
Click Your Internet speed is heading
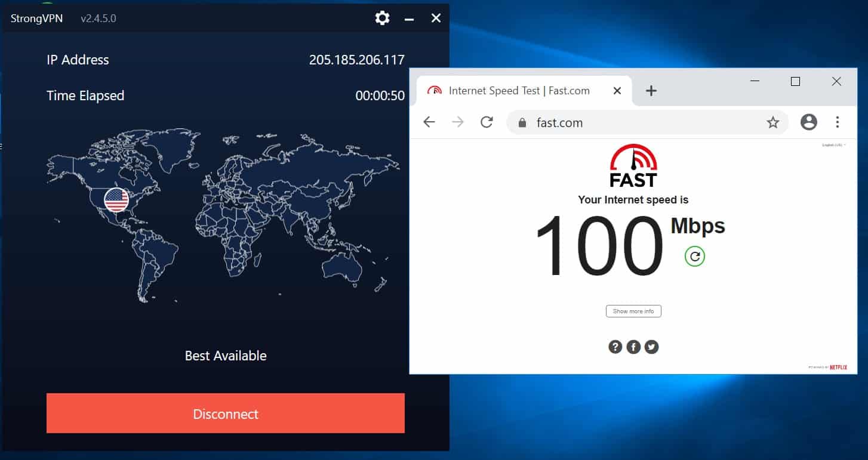[x=633, y=200]
